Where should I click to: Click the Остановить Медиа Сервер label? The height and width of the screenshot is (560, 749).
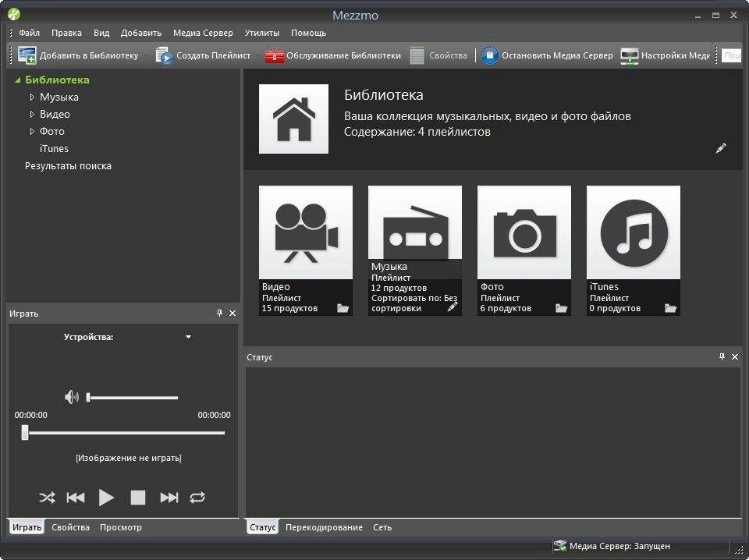tap(557, 55)
